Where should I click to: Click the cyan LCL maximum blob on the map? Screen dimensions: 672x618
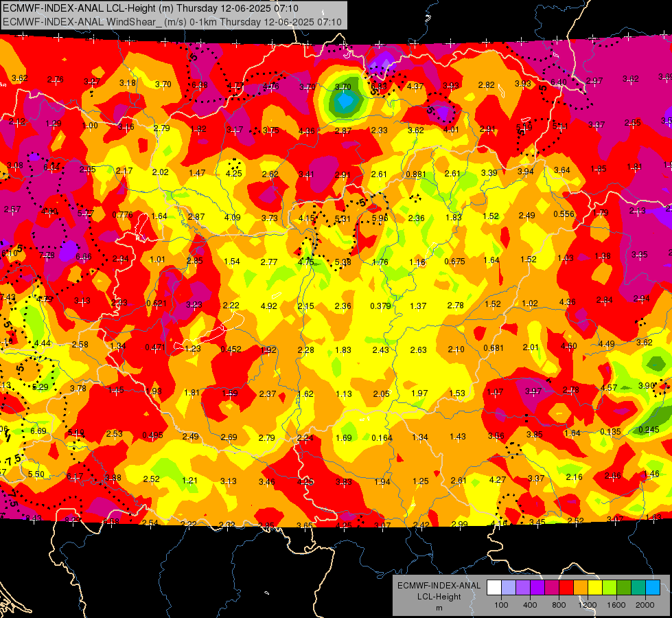(x=345, y=102)
